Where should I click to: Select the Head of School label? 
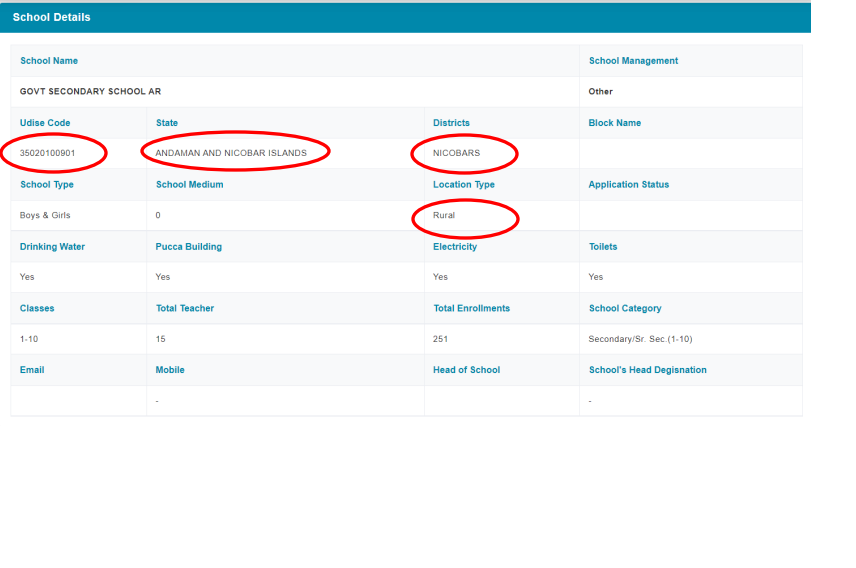[466, 370]
